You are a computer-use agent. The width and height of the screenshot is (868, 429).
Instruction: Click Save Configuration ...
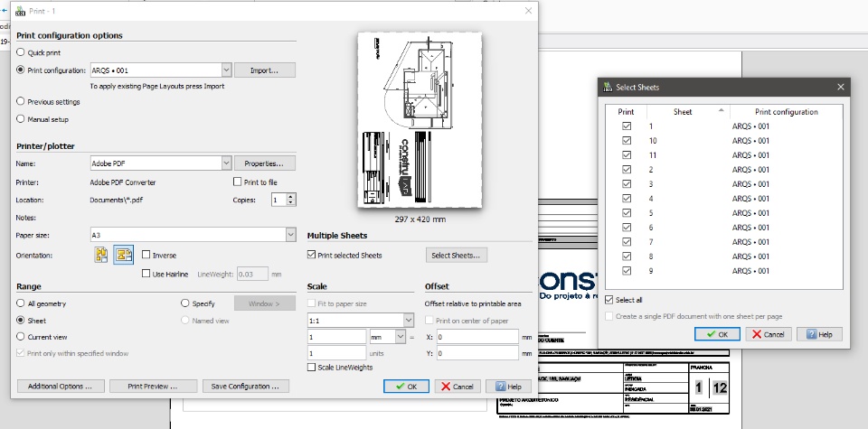[x=246, y=386]
